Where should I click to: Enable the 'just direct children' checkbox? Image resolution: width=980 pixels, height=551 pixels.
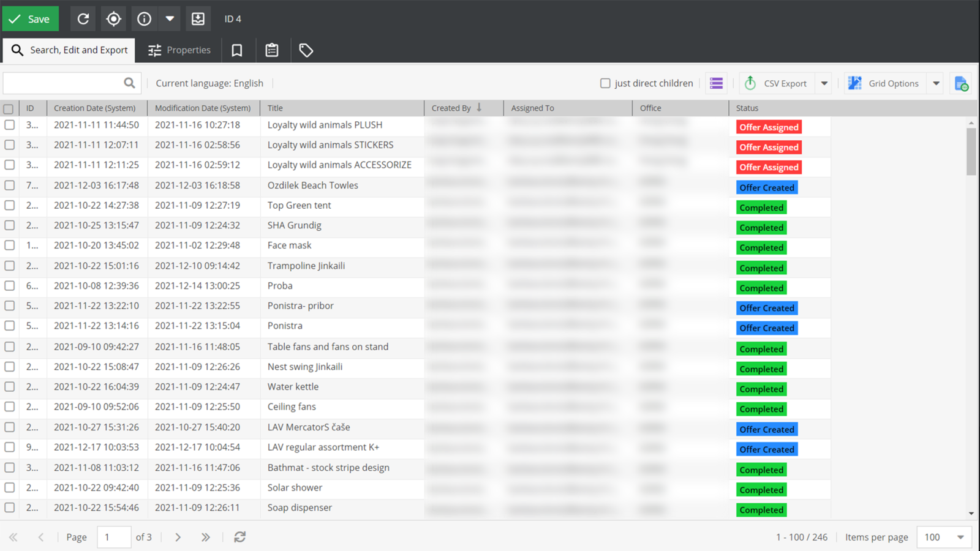(605, 83)
